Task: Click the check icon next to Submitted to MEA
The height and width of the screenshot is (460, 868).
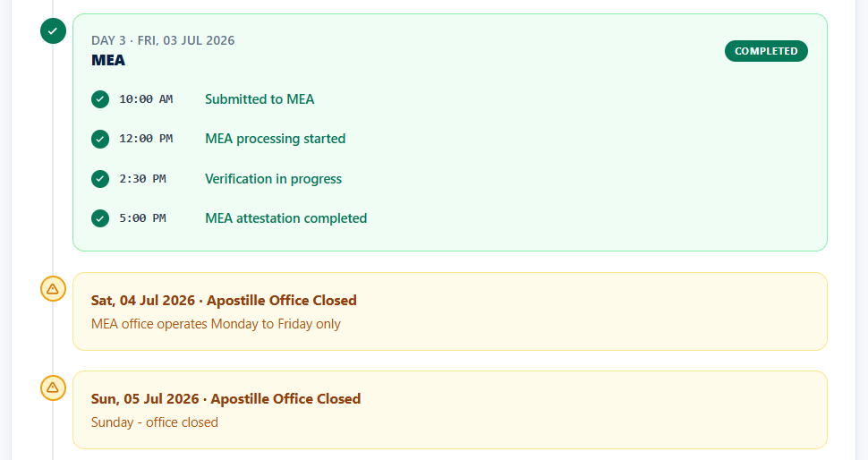Action: point(100,99)
